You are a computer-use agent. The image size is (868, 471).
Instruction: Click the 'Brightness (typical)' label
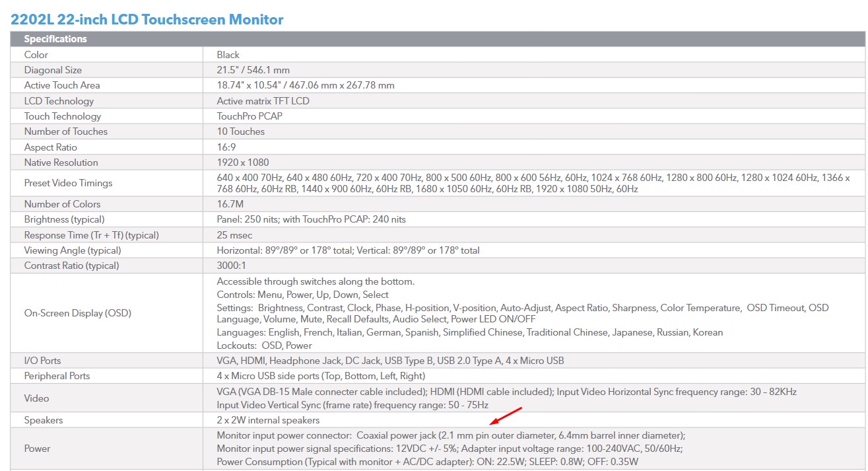65,219
